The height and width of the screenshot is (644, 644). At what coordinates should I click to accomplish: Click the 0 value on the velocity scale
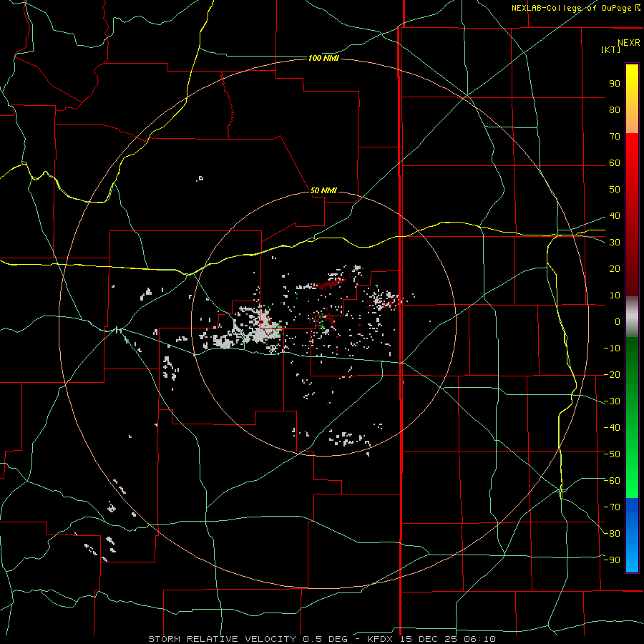pyautogui.click(x=618, y=321)
